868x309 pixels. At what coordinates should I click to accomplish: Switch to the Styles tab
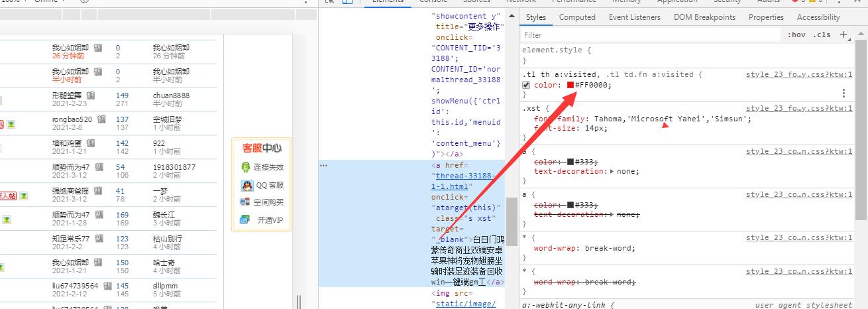(535, 17)
